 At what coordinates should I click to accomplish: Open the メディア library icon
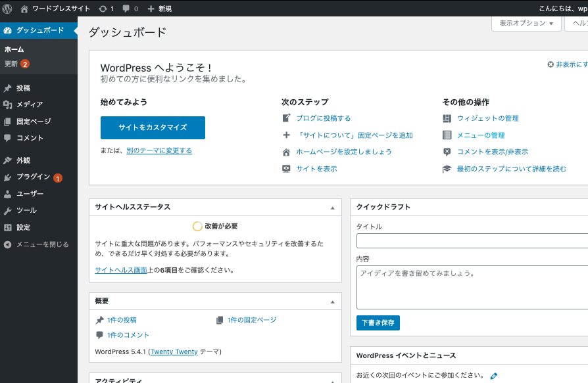(7, 104)
